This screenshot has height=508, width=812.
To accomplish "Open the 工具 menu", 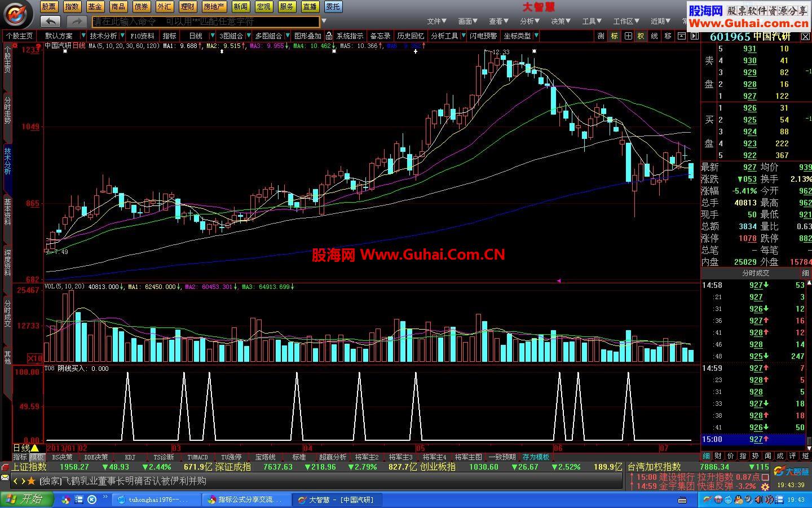I will coord(592,21).
